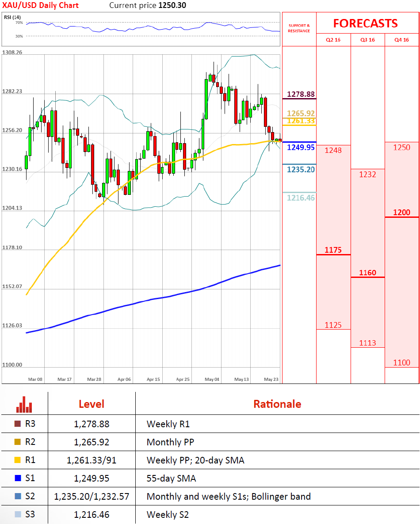Image resolution: width=420 pixels, height=524 pixels.
Task: Click the 1,235.20/1,232.57 level cell
Action: (92, 496)
